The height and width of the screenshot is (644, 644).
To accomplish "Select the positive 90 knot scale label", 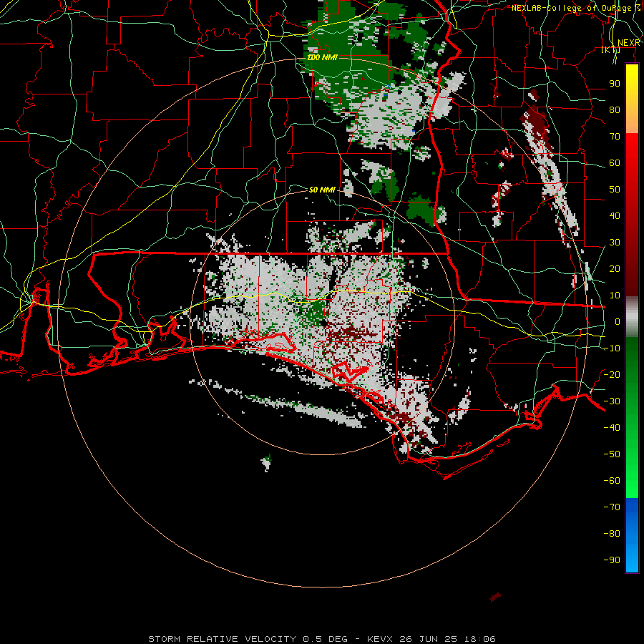I will tap(615, 84).
